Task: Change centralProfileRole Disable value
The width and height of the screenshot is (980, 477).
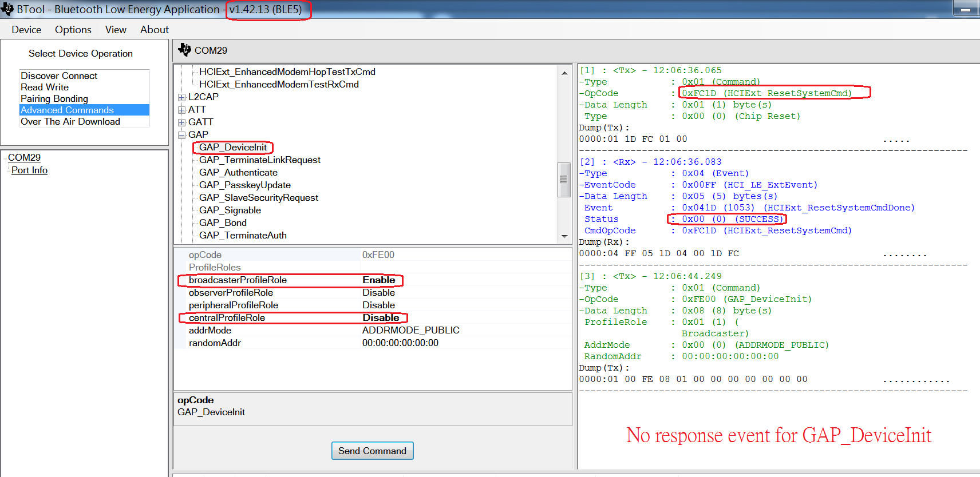Action: click(465, 317)
